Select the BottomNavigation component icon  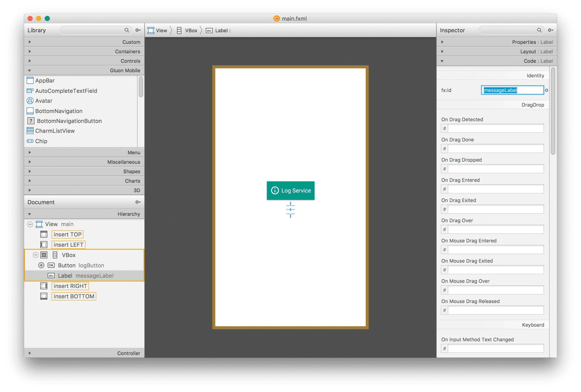point(30,111)
